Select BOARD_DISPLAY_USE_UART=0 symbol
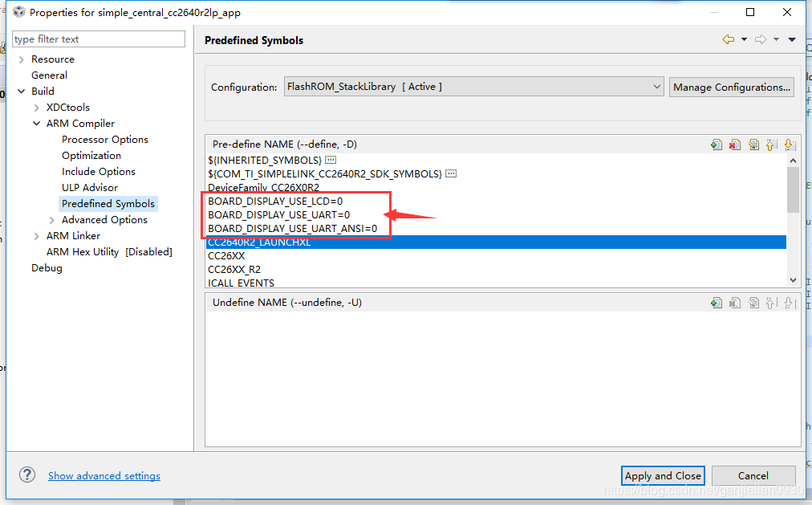812x505 pixels. (x=278, y=214)
